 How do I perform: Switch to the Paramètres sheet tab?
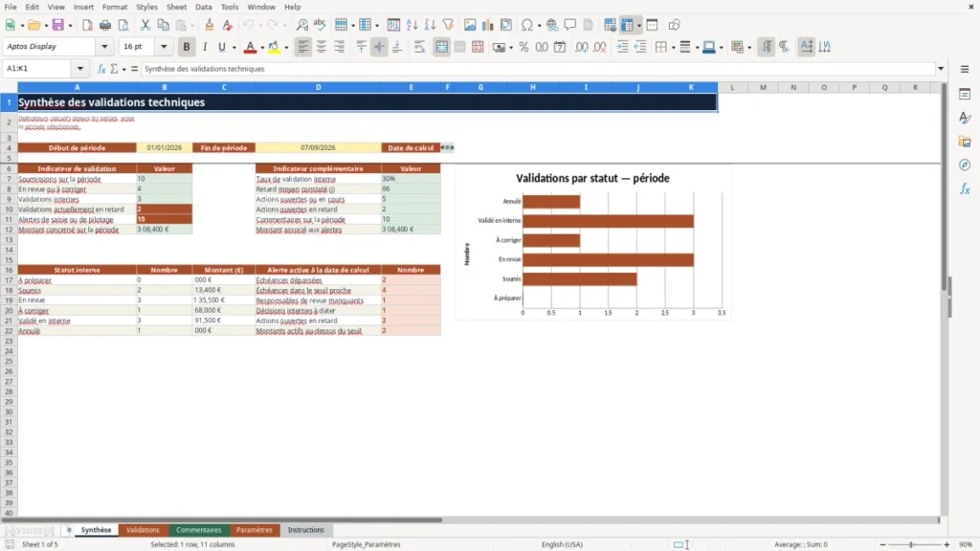tap(255, 530)
